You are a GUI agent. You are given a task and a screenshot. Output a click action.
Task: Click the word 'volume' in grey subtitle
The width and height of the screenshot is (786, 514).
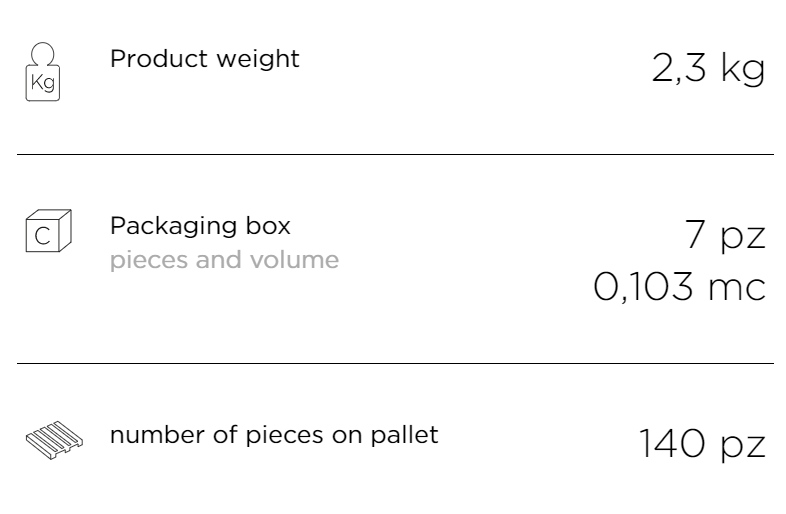coord(295,260)
